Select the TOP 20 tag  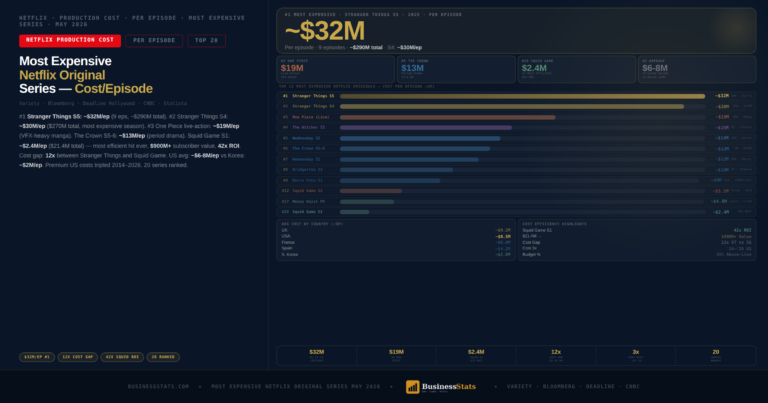click(x=207, y=41)
